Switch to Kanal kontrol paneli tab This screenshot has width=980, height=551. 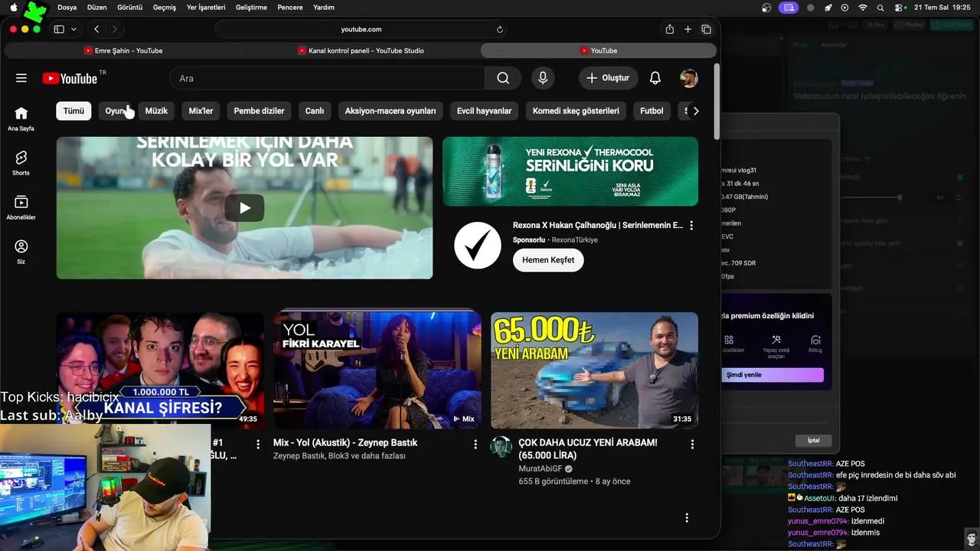[x=361, y=51]
